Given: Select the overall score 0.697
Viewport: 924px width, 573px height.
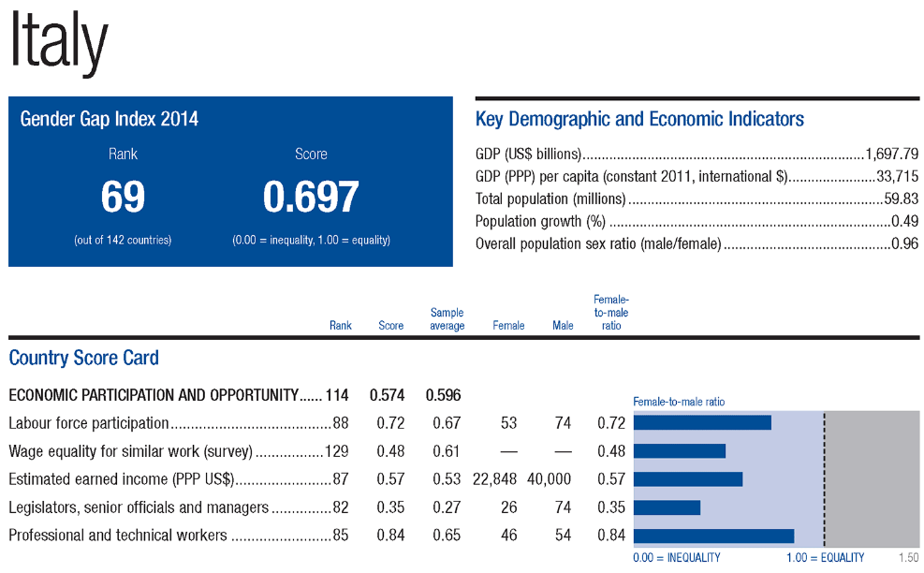Looking at the screenshot, I should pyautogui.click(x=311, y=198).
